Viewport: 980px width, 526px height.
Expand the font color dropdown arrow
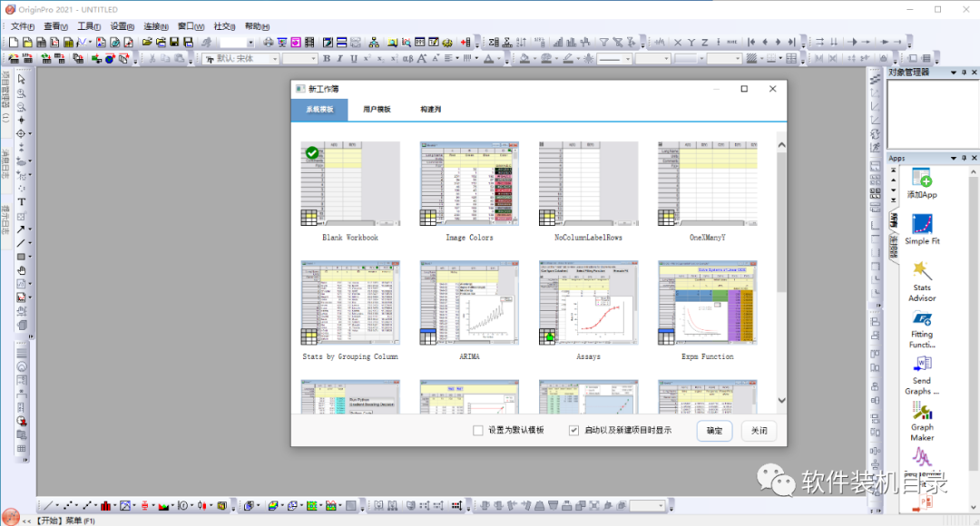tap(499, 59)
